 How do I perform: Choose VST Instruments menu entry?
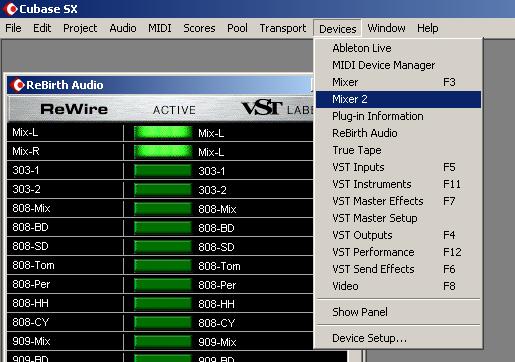pyautogui.click(x=398, y=184)
